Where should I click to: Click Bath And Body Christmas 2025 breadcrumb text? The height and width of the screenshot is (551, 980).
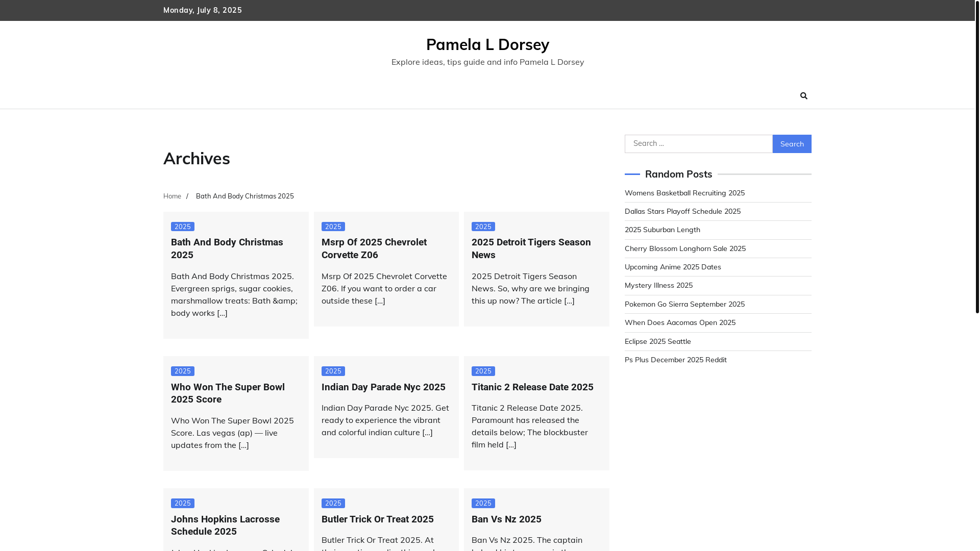click(x=244, y=196)
